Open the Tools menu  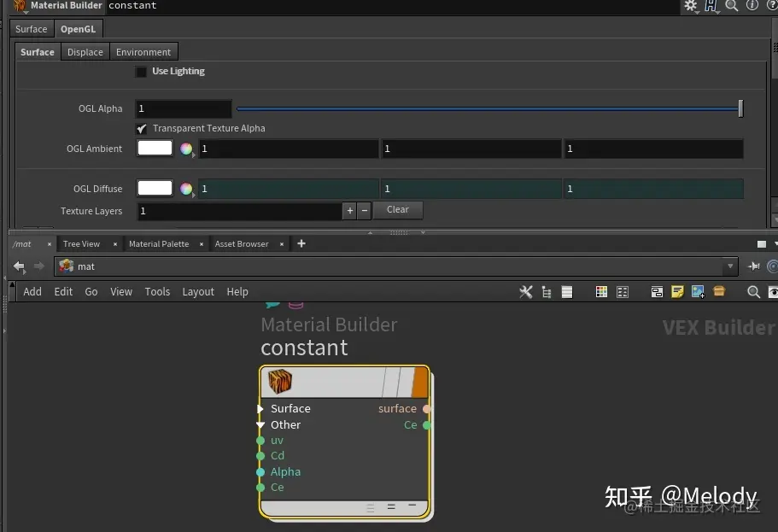(x=157, y=292)
